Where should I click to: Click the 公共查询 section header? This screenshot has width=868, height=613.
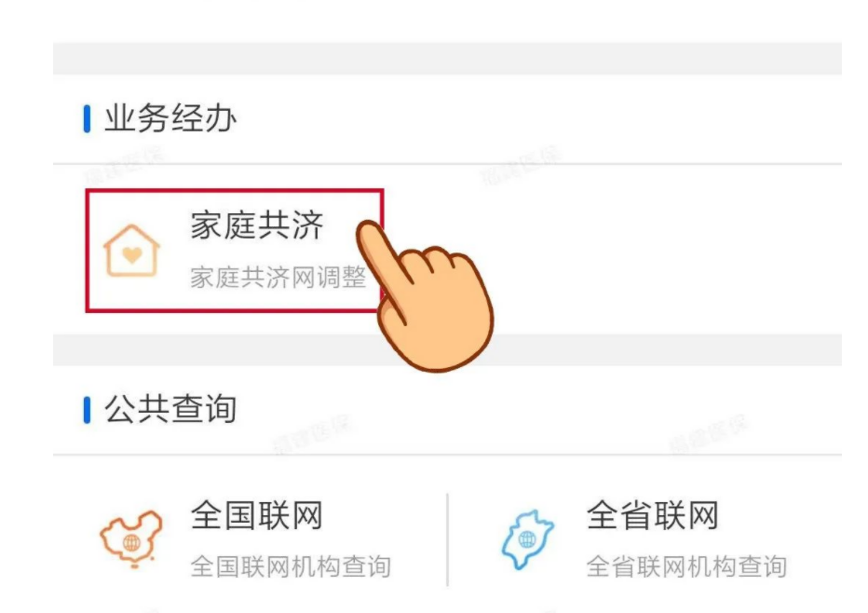[x=170, y=410]
